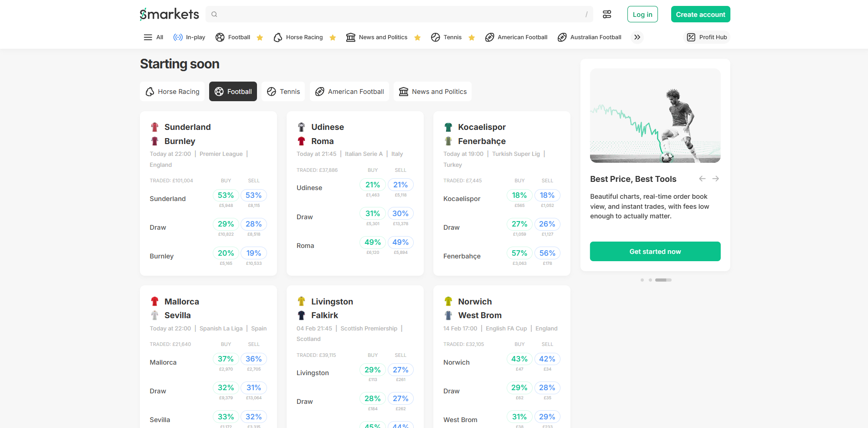This screenshot has width=868, height=428.
Task: Click the Create account button
Action: click(x=700, y=14)
